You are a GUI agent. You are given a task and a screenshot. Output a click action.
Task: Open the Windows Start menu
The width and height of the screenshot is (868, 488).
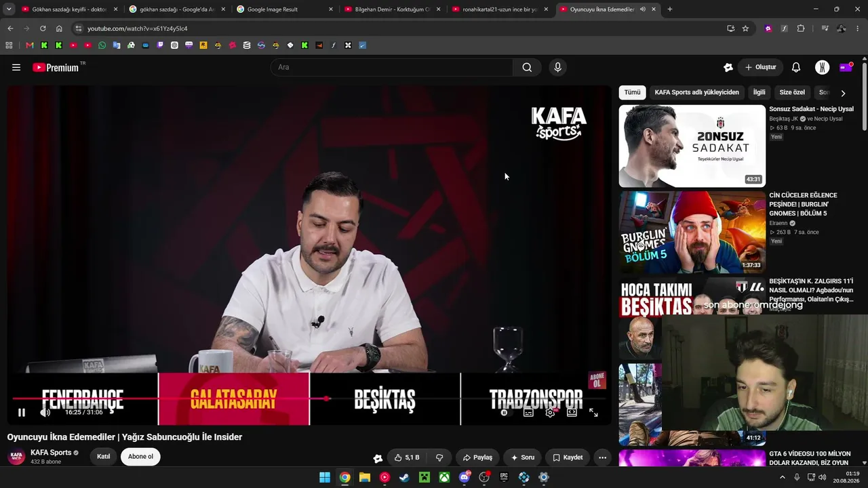point(325,477)
